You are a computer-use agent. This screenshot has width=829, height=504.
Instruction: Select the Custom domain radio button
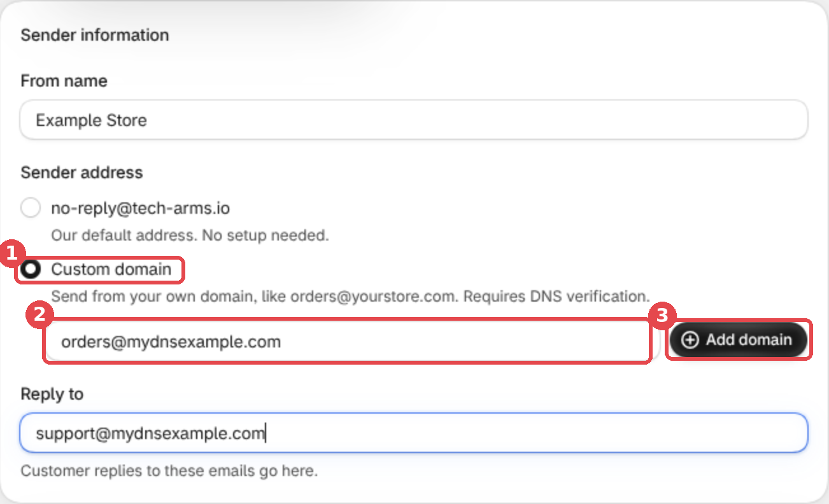coord(31,270)
